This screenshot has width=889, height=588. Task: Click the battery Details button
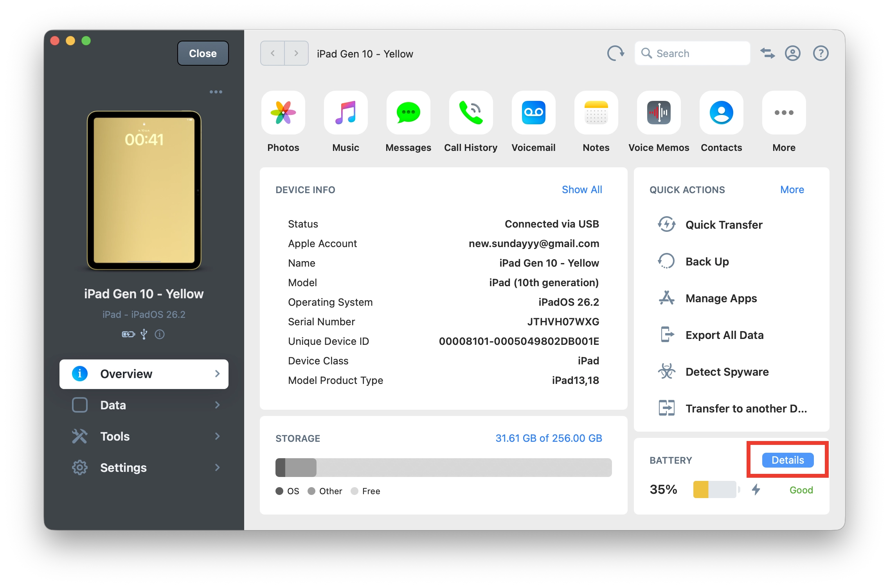tap(787, 460)
